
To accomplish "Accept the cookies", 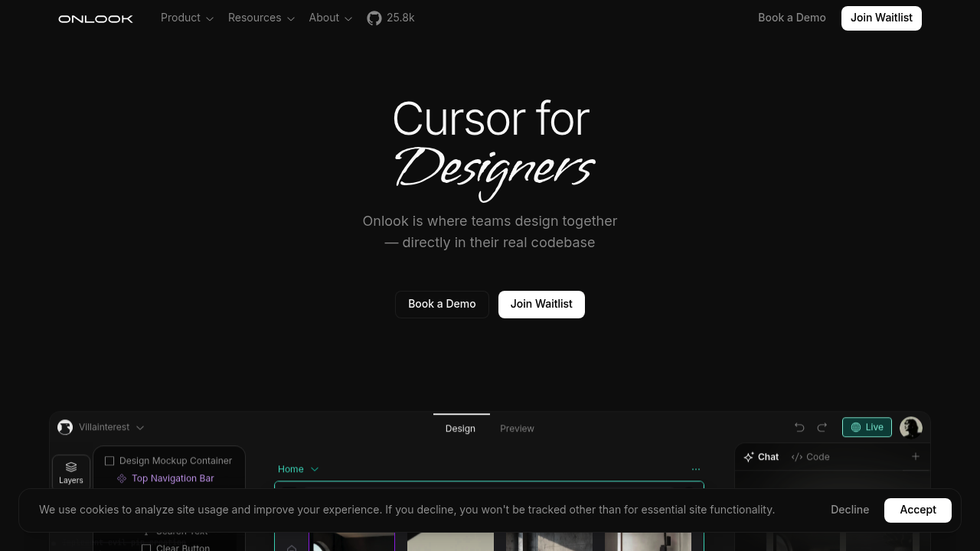I will tap(918, 510).
